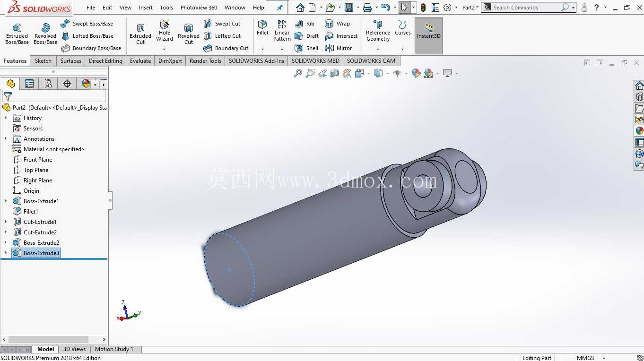Image resolution: width=644 pixels, height=361 pixels.
Task: Open the Tools menu
Action: pyautogui.click(x=166, y=8)
